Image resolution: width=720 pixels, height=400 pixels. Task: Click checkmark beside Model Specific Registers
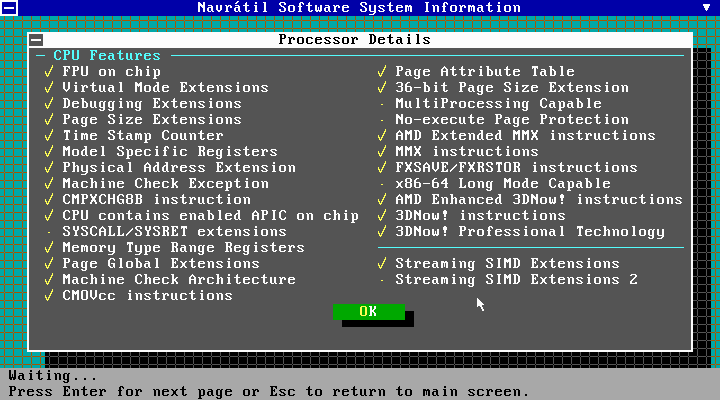pos(49,152)
